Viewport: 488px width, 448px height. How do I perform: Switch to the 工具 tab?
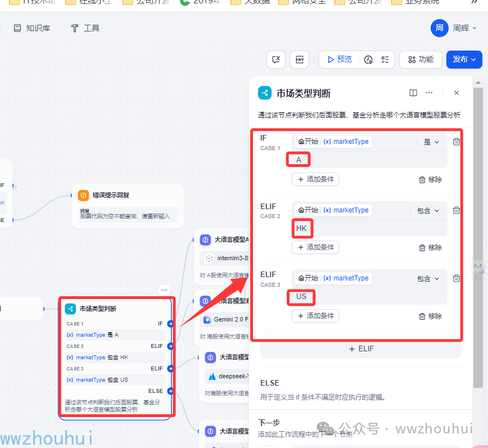(85, 28)
